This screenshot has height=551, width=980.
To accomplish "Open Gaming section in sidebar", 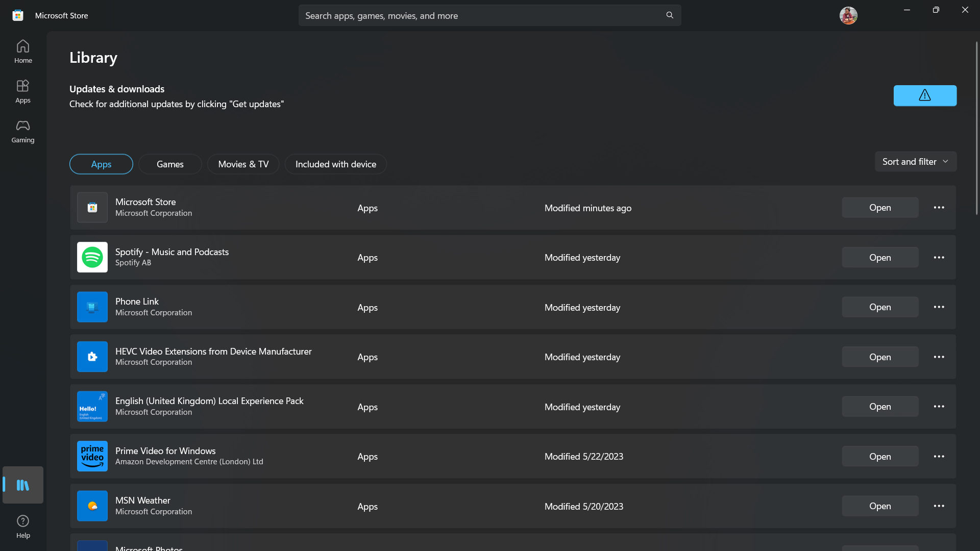I will tap(23, 131).
